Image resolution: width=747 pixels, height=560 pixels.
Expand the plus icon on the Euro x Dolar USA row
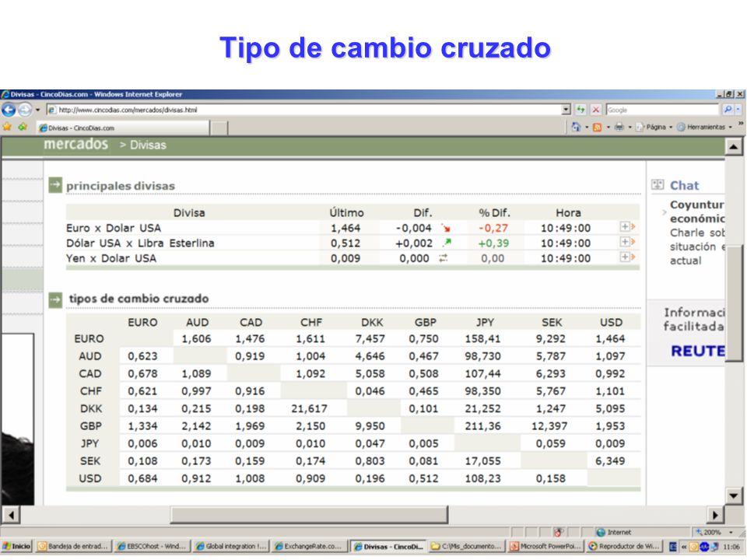pos(627,227)
